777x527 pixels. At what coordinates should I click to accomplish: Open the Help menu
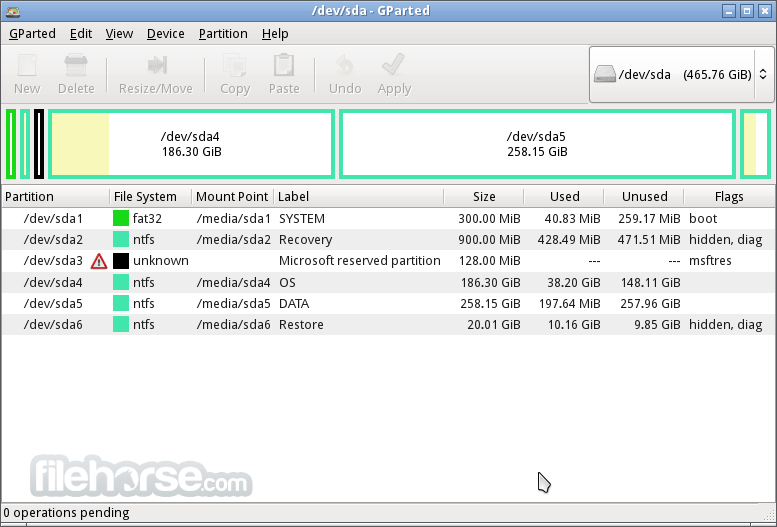pos(275,34)
